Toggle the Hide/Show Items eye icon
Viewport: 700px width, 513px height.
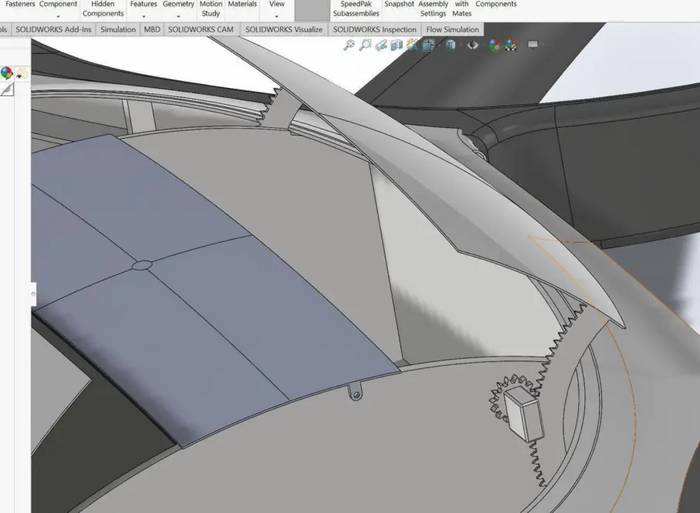pyautogui.click(x=471, y=45)
